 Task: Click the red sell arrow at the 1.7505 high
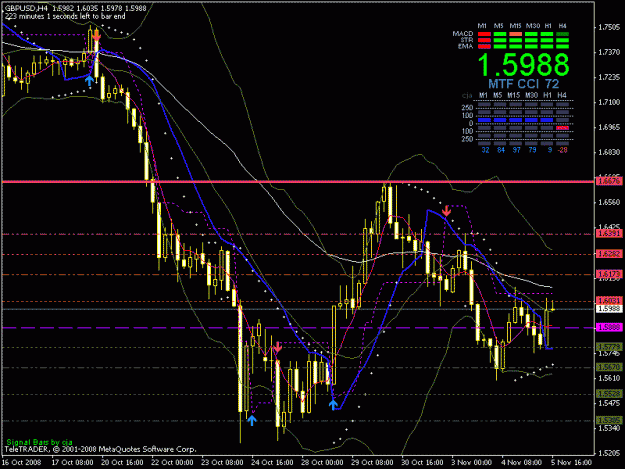coord(96,36)
